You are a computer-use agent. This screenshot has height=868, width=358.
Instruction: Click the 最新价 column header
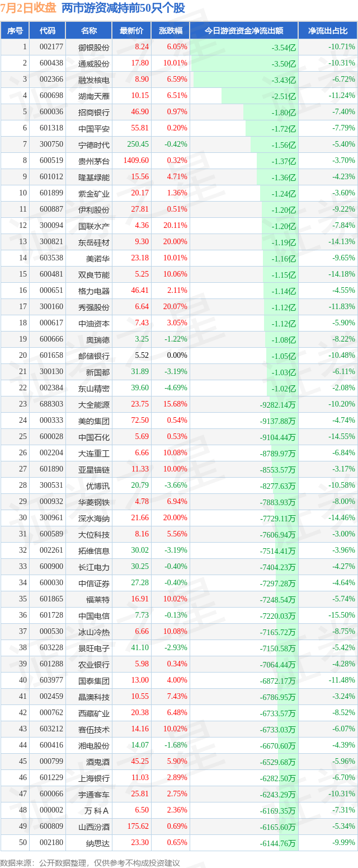(x=131, y=31)
